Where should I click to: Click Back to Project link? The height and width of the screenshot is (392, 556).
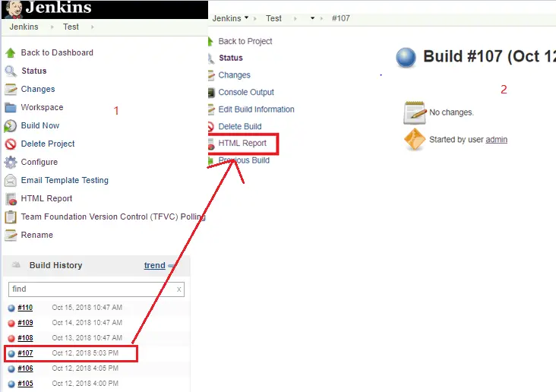pos(245,41)
